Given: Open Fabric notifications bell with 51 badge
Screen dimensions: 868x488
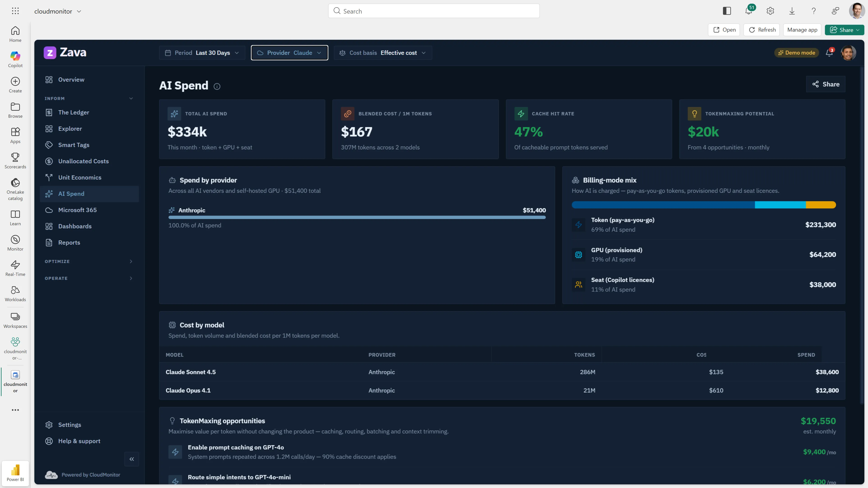Looking at the screenshot, I should (x=749, y=11).
